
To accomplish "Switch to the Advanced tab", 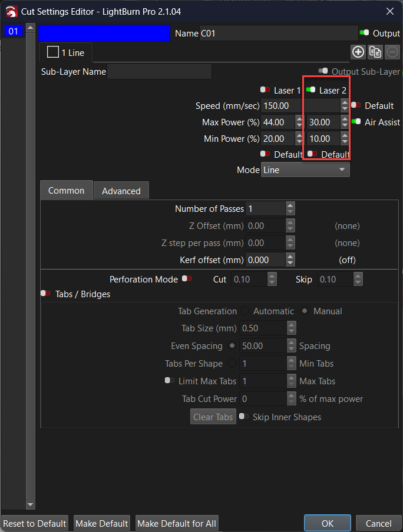I will (121, 191).
